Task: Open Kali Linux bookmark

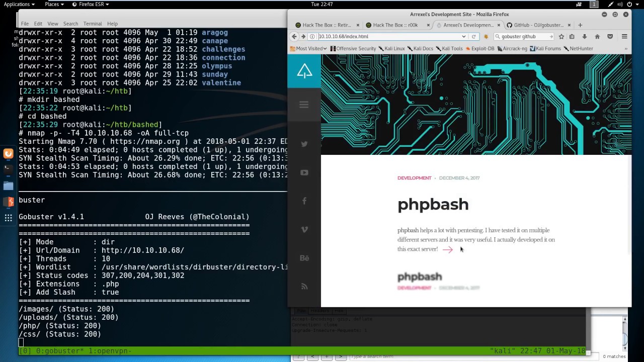Action: click(391, 48)
